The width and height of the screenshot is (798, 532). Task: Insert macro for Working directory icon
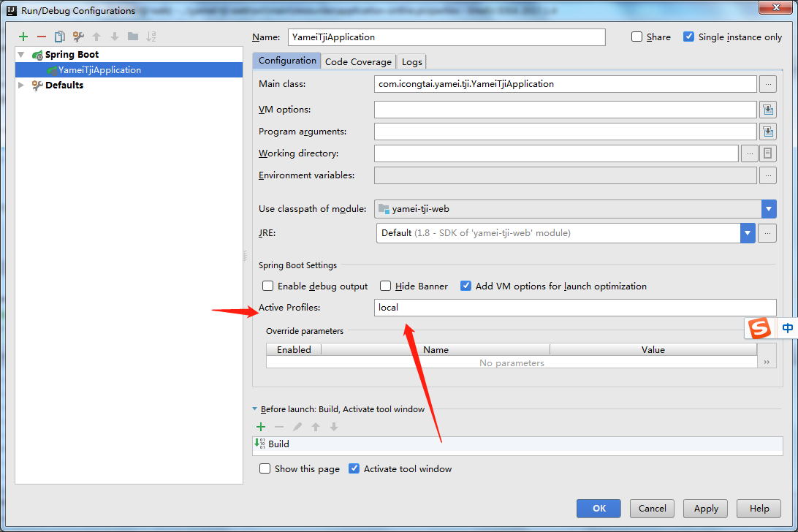(768, 153)
